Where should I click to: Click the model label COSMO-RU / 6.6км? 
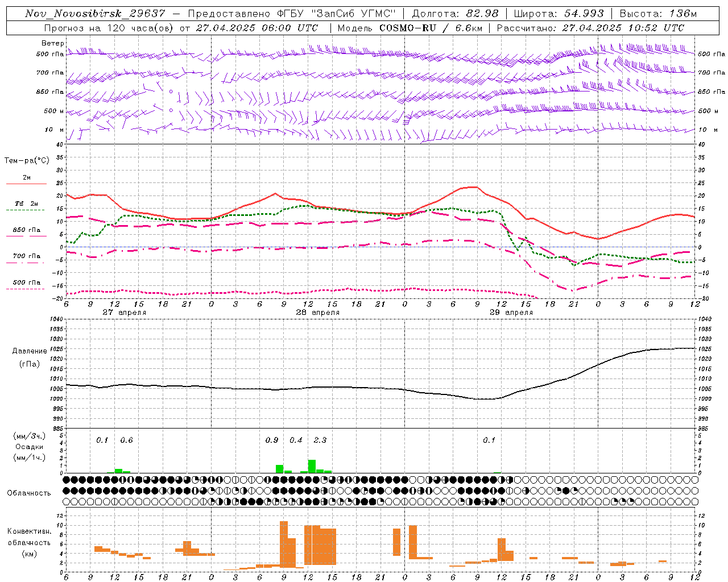(430, 28)
